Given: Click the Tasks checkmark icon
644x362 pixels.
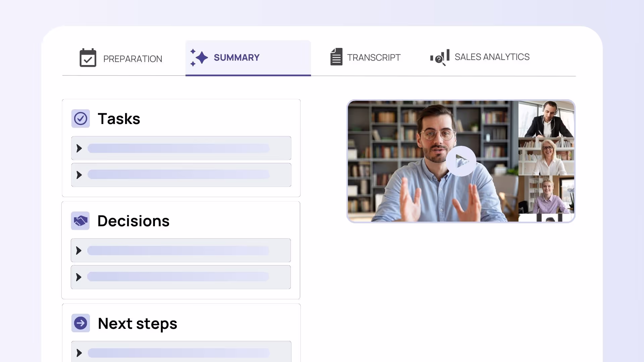Looking at the screenshot, I should (80, 119).
